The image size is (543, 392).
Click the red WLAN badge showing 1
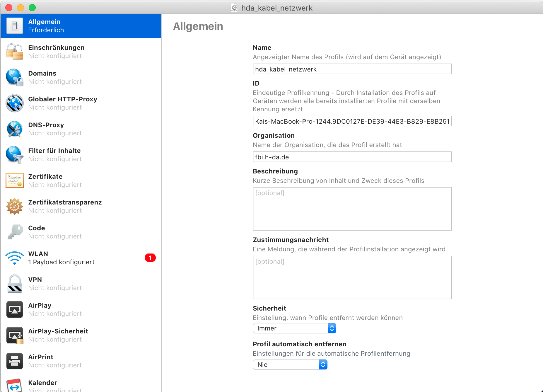pos(150,258)
